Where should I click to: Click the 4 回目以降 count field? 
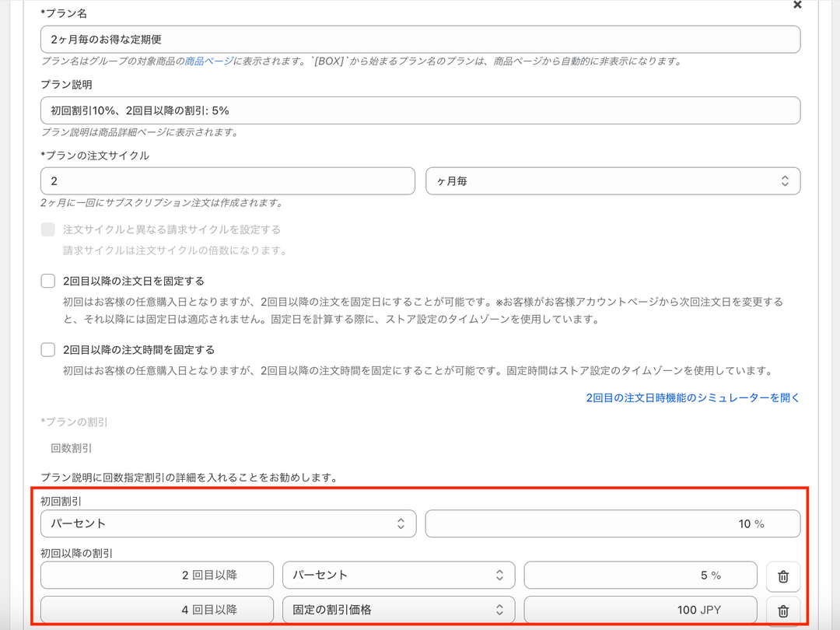157,610
